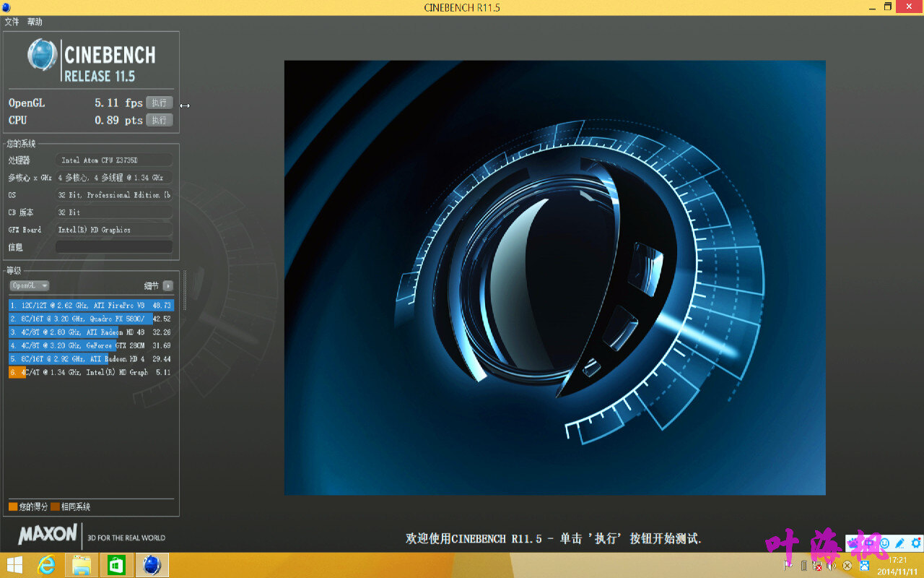Click the battery tray icon
This screenshot has width=924, height=578.
[803, 565]
